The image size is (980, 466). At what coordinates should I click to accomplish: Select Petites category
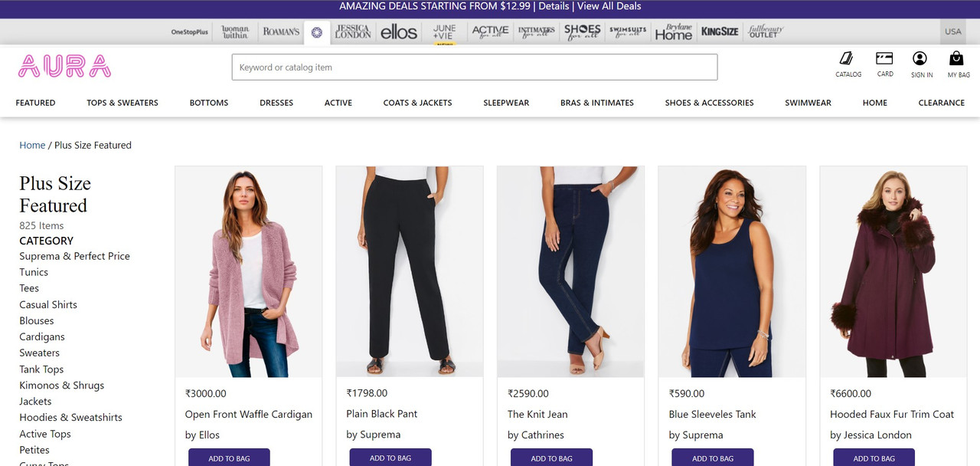coord(34,450)
